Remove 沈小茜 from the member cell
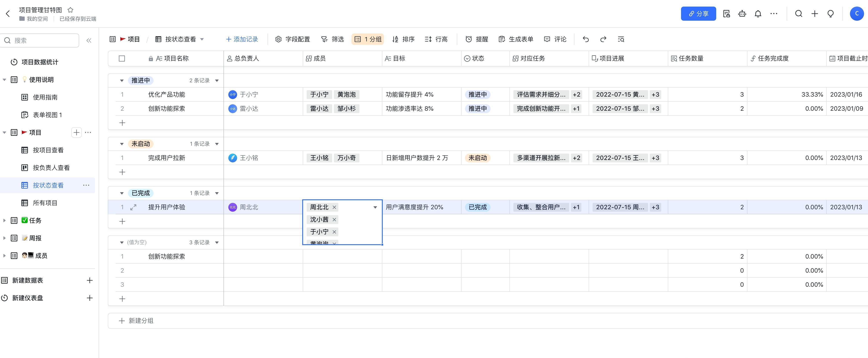868x358 pixels. pos(334,220)
